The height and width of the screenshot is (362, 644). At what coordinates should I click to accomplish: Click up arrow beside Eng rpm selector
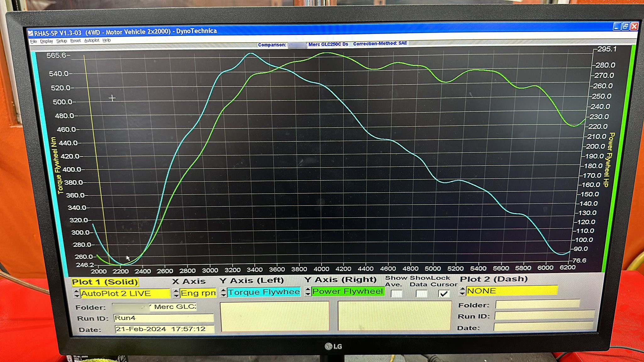(176, 291)
